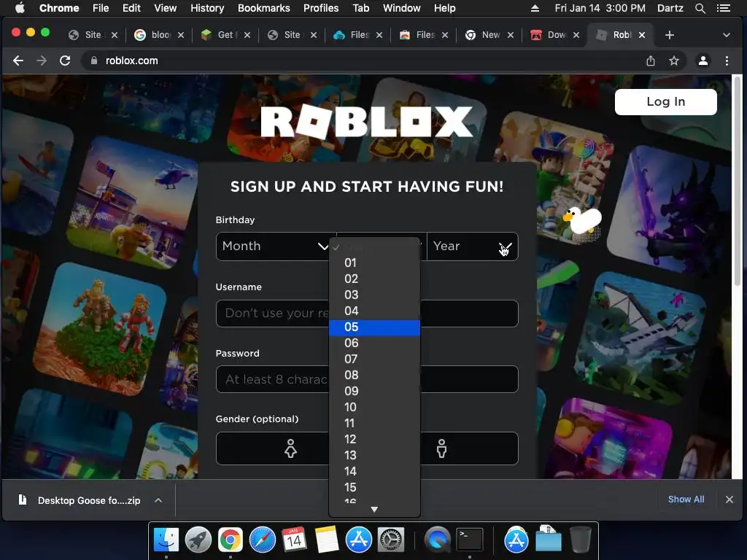Open Safari from the Dock
The image size is (747, 560).
263,540
